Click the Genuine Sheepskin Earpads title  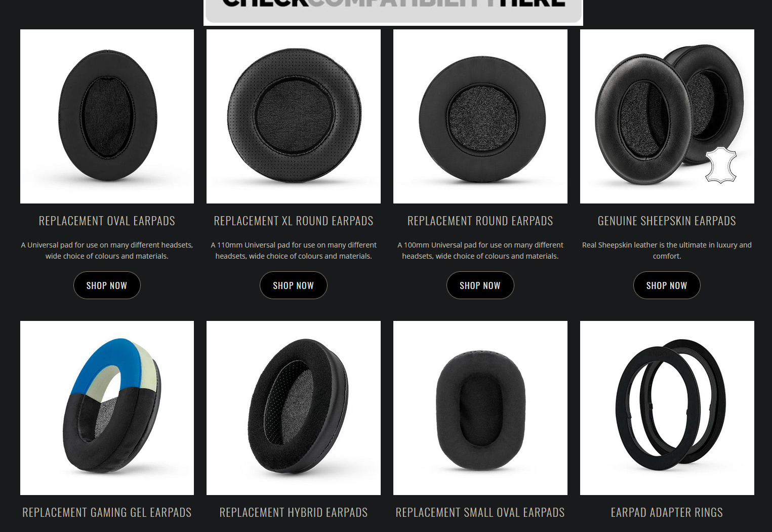coord(667,221)
